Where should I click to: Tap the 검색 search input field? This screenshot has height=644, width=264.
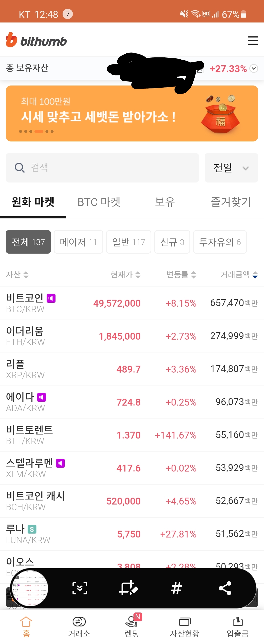click(102, 168)
